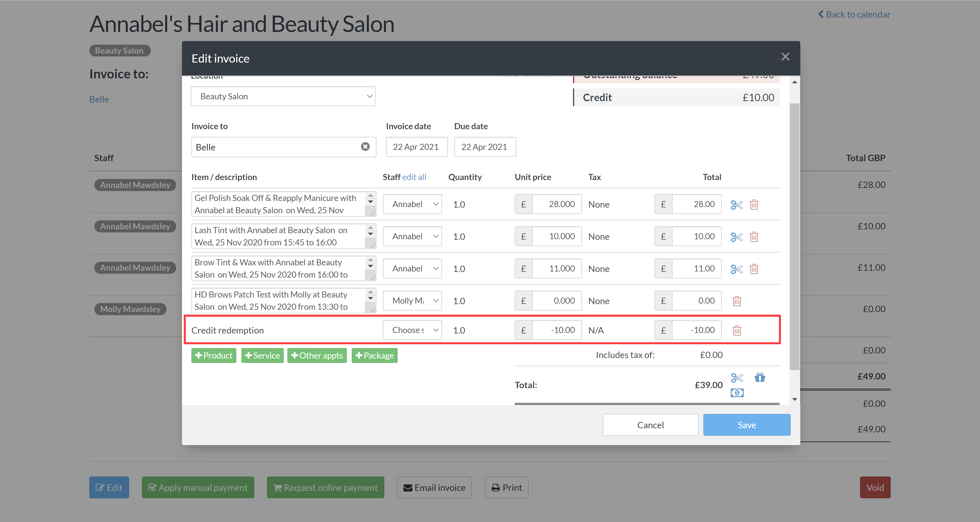Viewport: 980px width, 522px height.
Task: Add a Package to the invoice
Action: tap(374, 355)
